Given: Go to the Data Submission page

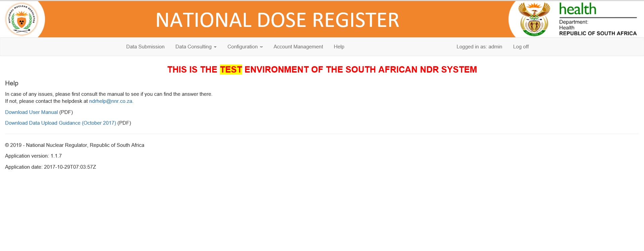Looking at the screenshot, I should click(x=145, y=47).
